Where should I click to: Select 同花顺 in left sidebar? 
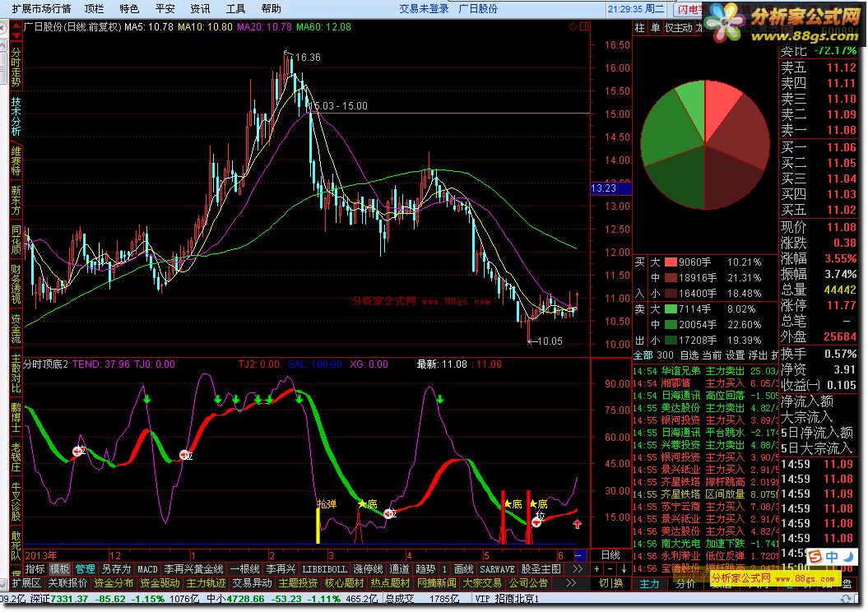16,239
